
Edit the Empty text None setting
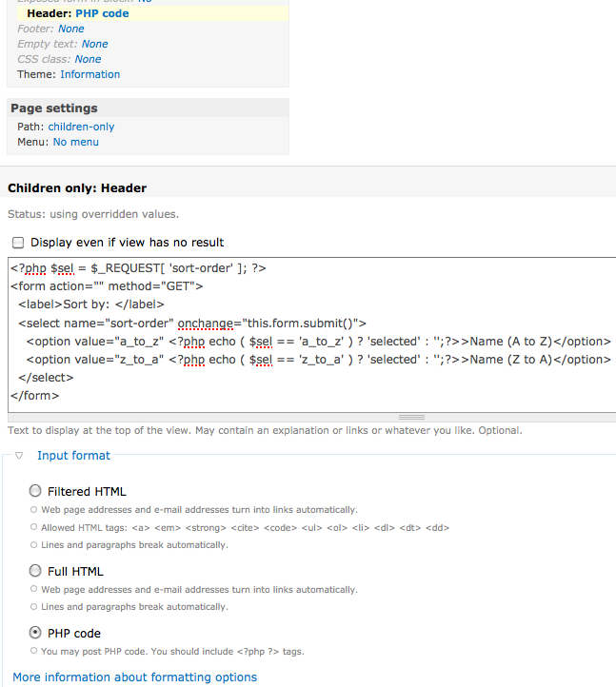[94, 44]
